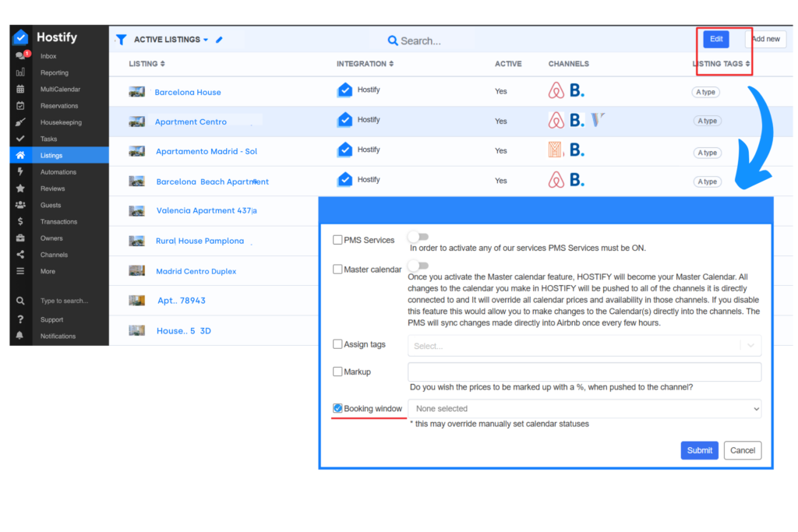Open the Barcelona House listing link
The height and width of the screenshot is (532, 798).
[188, 92]
